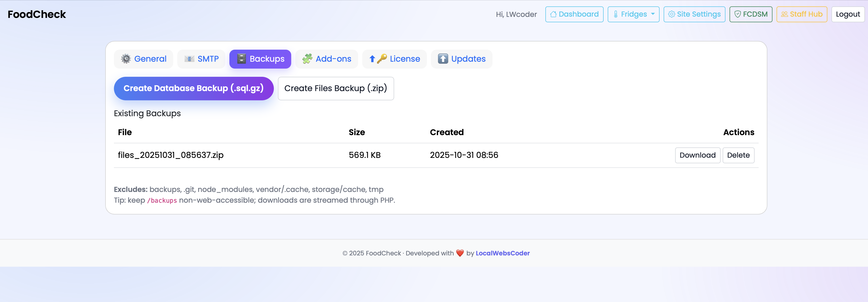Select the gear icon on Site Settings
Image resolution: width=868 pixels, height=302 pixels.
[671, 14]
